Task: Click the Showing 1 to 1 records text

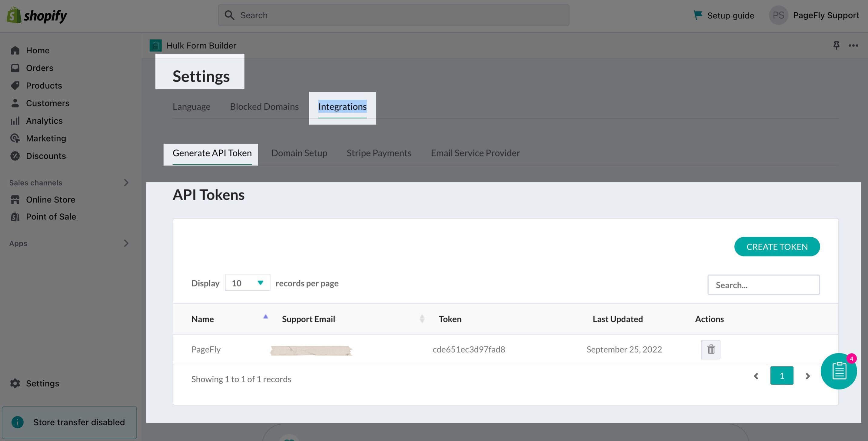Action: 241,379
